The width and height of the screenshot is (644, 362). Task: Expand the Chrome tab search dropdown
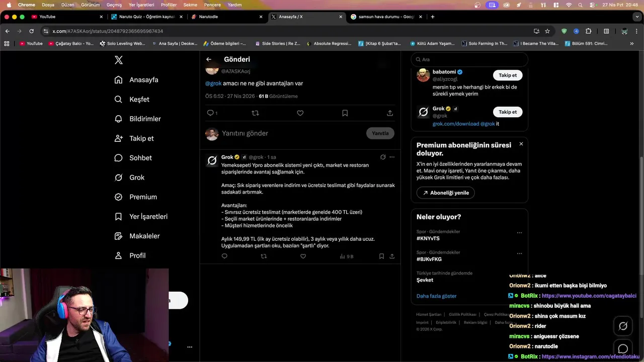click(x=637, y=17)
